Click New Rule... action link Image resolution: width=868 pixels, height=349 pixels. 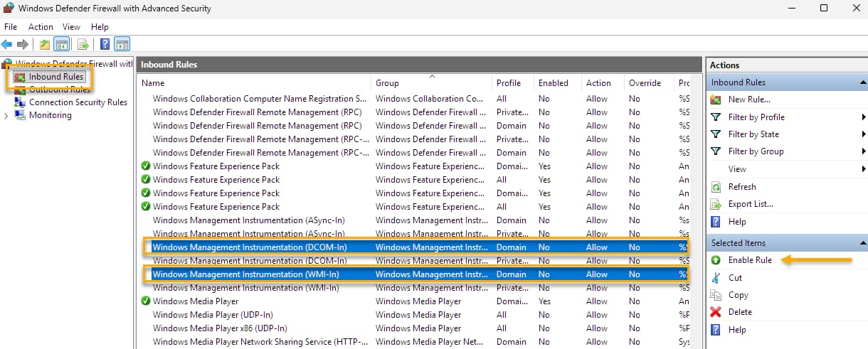(x=749, y=100)
